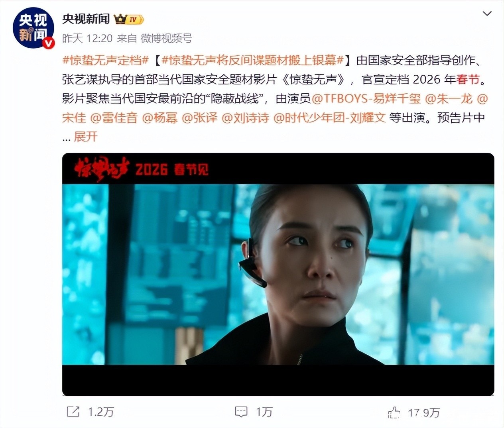This screenshot has height=428, width=504.
Task: Click the 央视新闻 account name
Action: pos(86,19)
